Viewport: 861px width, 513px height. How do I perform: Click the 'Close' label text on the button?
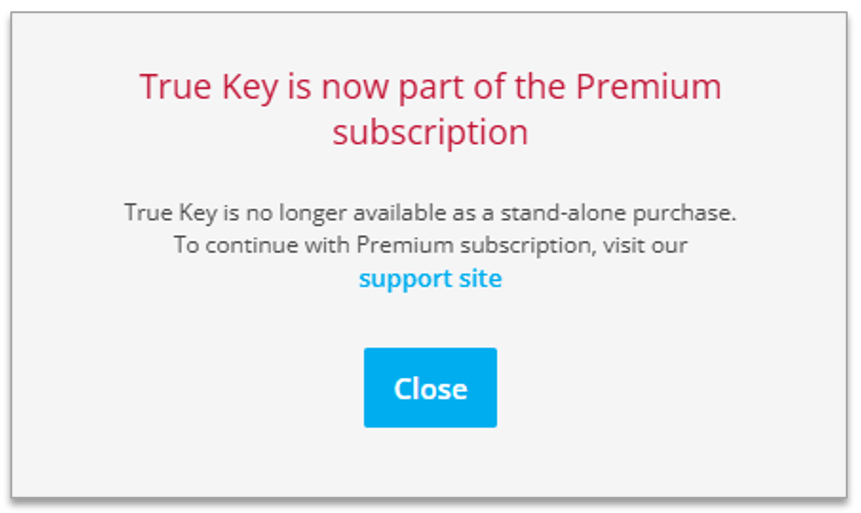(x=430, y=389)
